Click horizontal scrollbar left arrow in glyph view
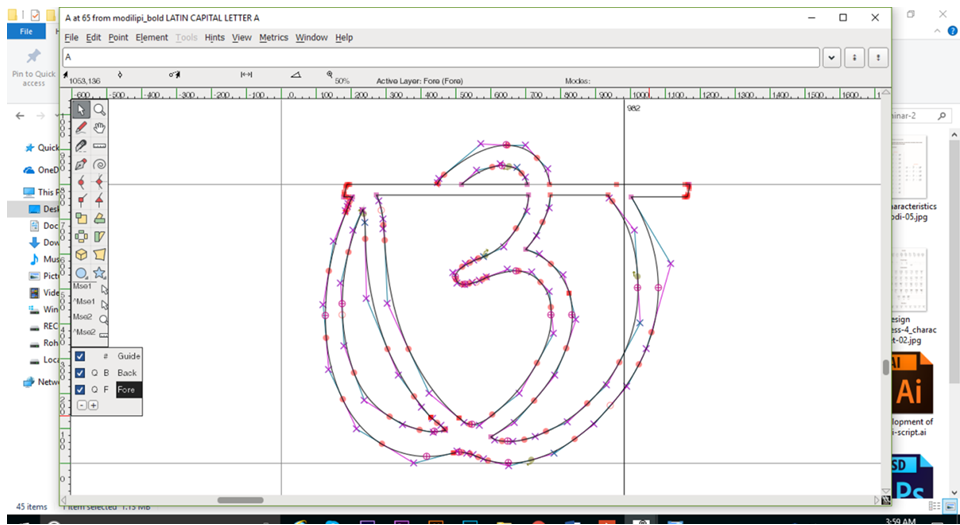The image size is (960, 525). click(x=65, y=501)
